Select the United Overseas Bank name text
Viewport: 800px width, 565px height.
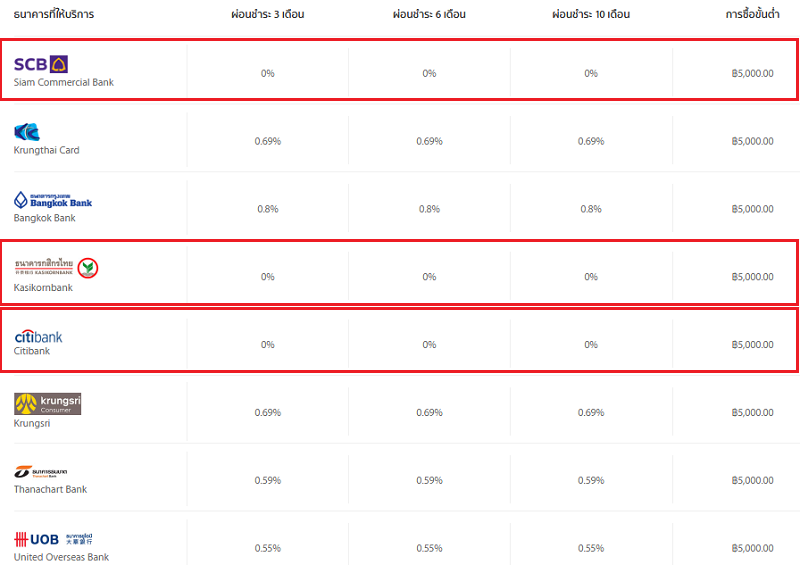click(61, 557)
